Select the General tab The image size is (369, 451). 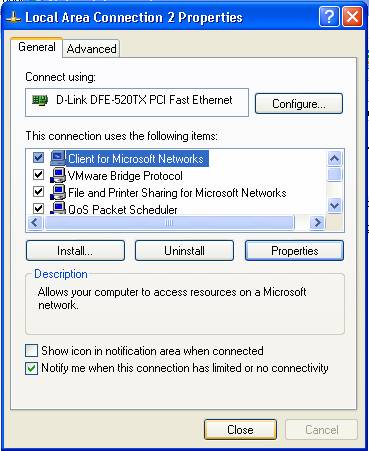pyautogui.click(x=37, y=47)
